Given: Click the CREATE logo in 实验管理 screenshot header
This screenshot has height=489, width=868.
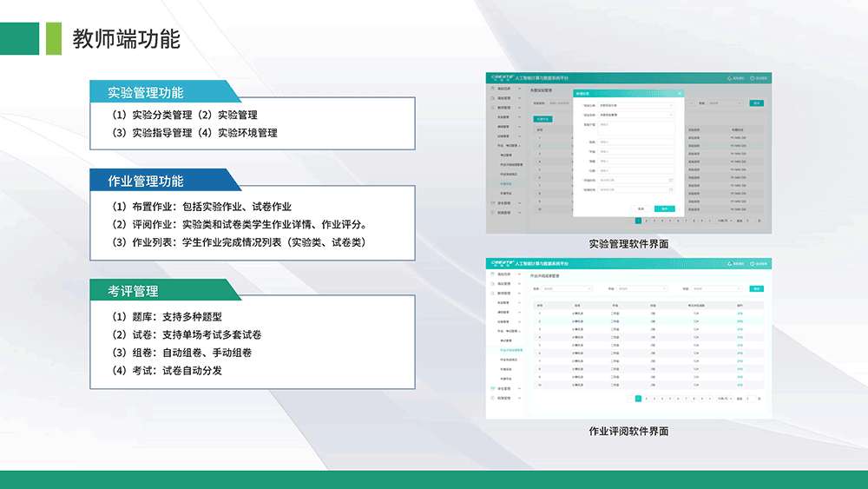Looking at the screenshot, I should tap(503, 77).
